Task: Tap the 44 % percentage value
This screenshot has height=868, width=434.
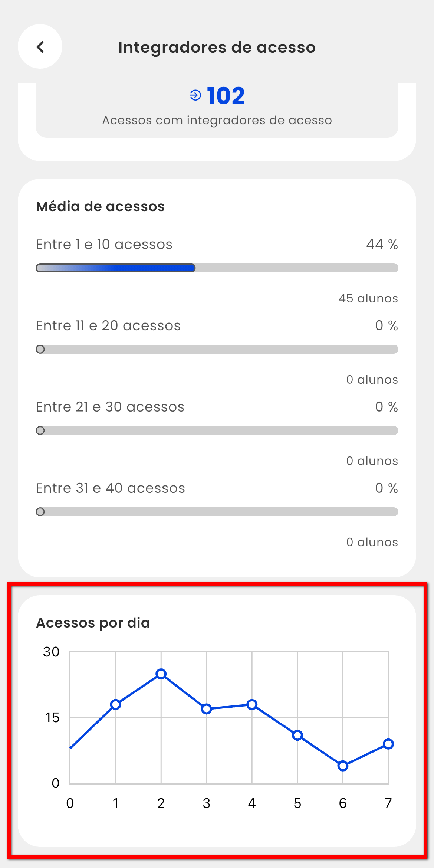Action: (382, 244)
